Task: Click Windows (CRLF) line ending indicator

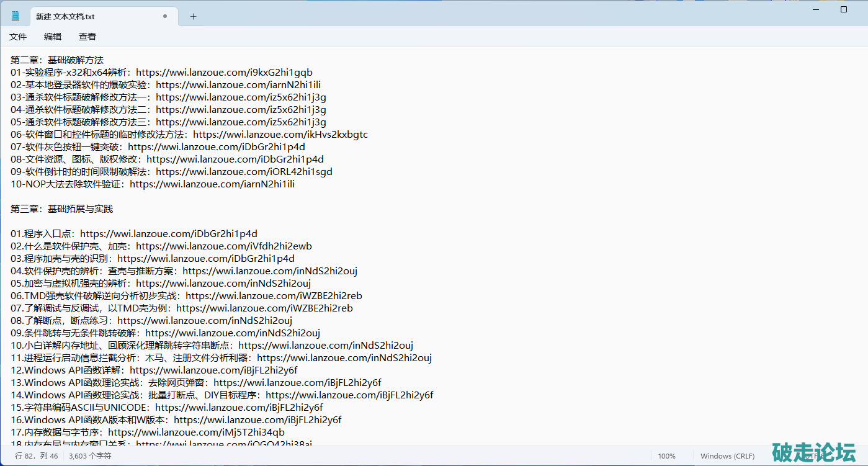Action: click(x=727, y=456)
